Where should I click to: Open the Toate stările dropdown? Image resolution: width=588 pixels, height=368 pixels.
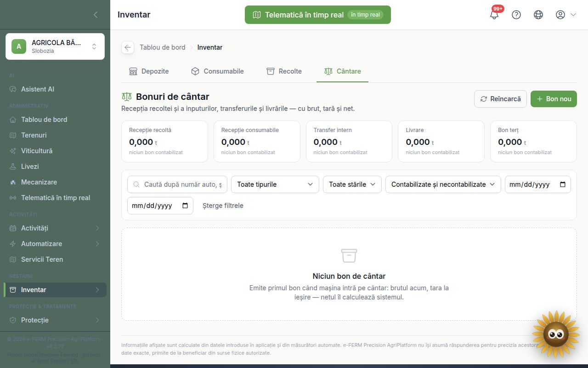pos(352,184)
